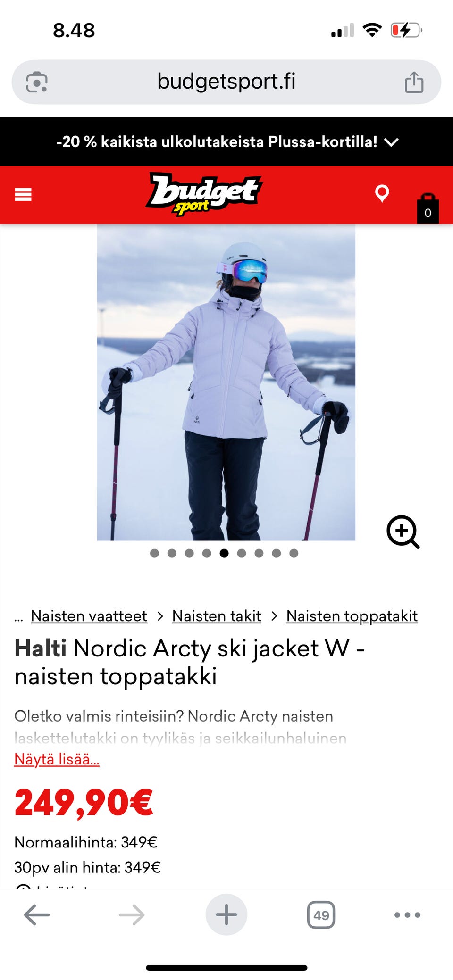Viewport: 453px width, 980px height.
Task: Tap the budgetsport.fi address field
Action: [x=226, y=82]
